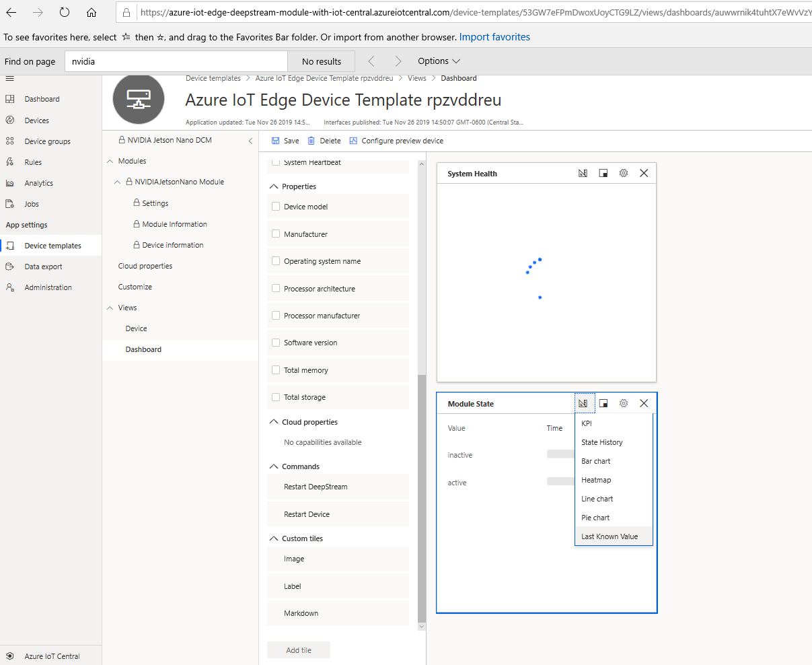Click Import favorites link
Image resolution: width=812 pixels, height=665 pixels.
[494, 37]
